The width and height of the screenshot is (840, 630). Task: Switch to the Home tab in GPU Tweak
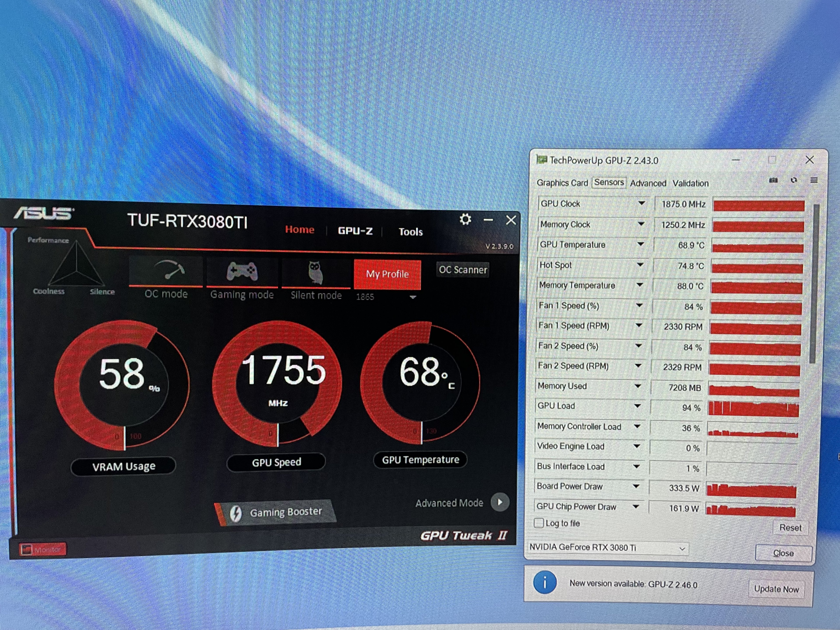coord(300,229)
